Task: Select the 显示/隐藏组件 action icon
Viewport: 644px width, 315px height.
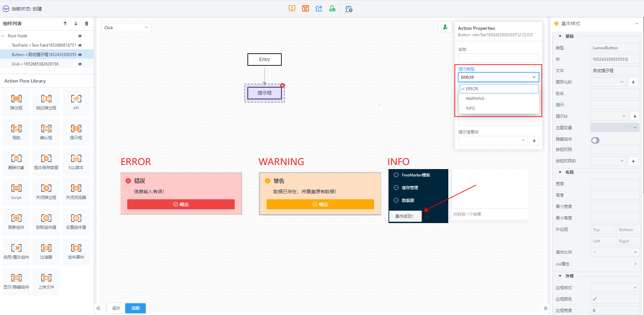Action: (16, 278)
